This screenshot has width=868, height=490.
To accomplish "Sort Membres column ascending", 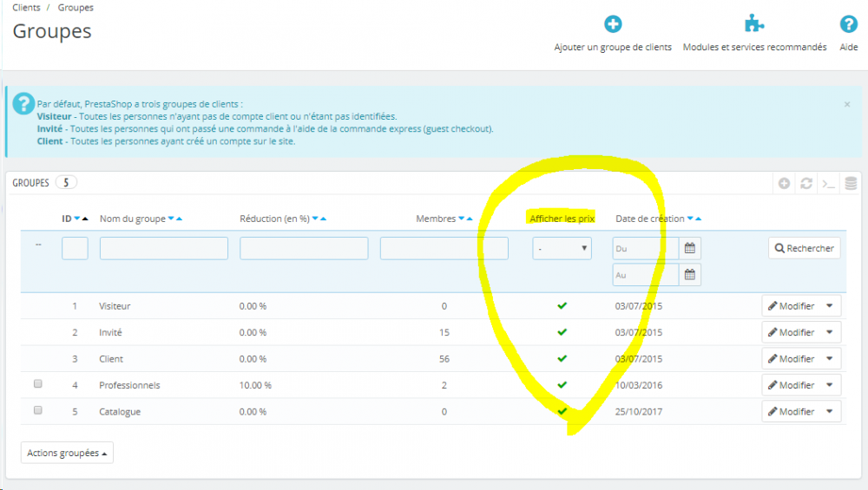I will (470, 219).
